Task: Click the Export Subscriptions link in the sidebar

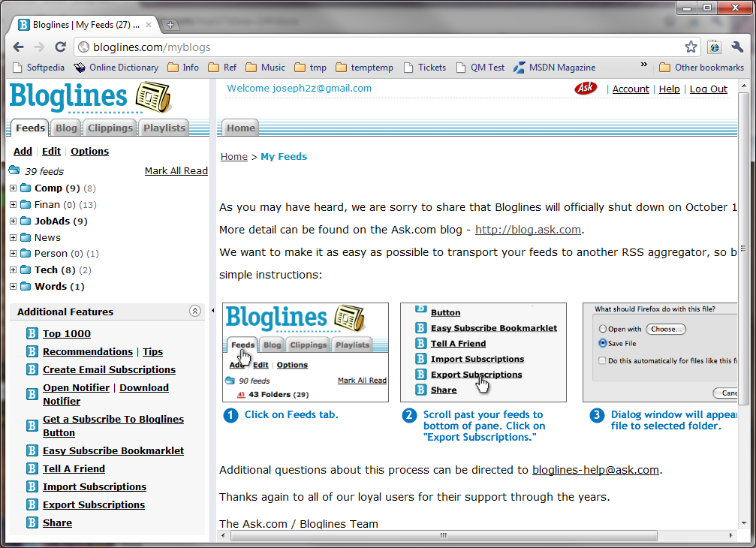Action: coord(94,504)
